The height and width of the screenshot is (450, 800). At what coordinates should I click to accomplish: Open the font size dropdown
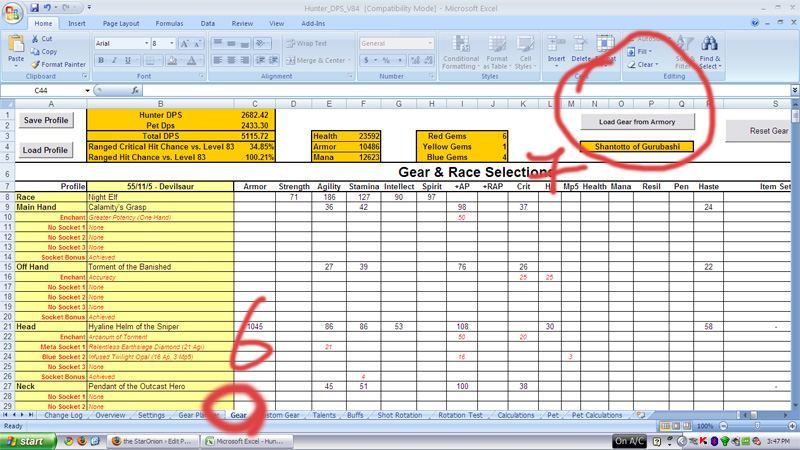(172, 43)
